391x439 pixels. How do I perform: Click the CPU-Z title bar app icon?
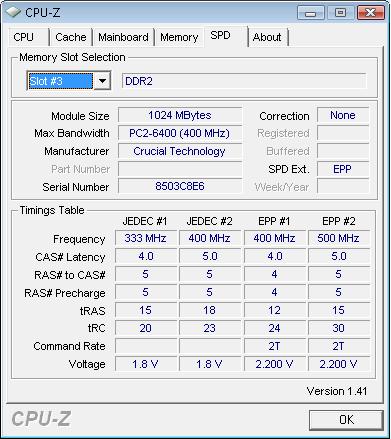point(13,12)
